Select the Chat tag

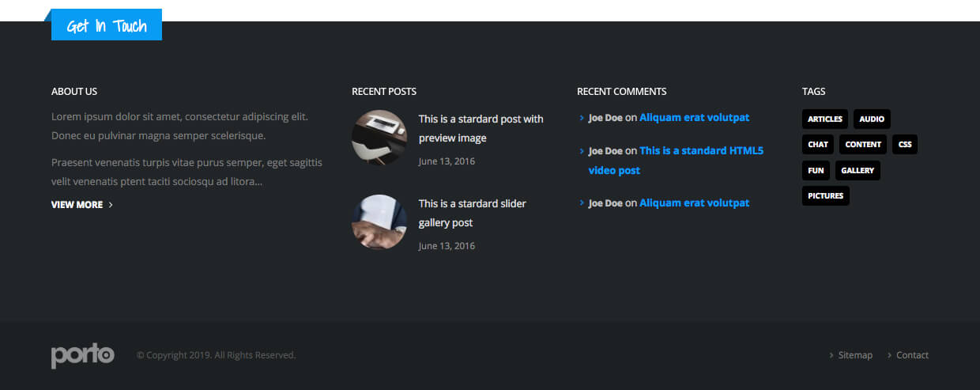point(818,145)
